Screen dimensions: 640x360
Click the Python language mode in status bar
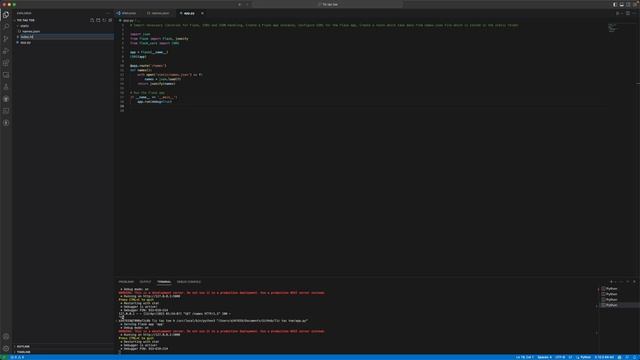pos(584,357)
